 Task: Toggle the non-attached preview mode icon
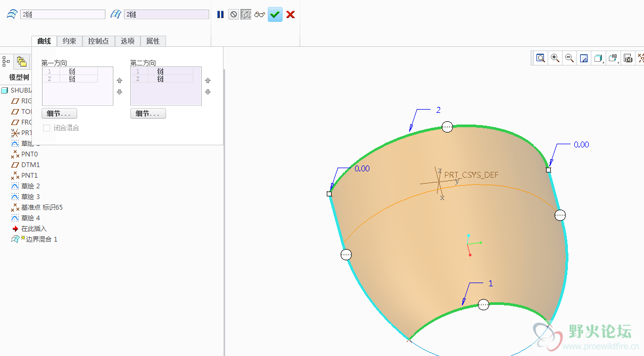(x=246, y=15)
